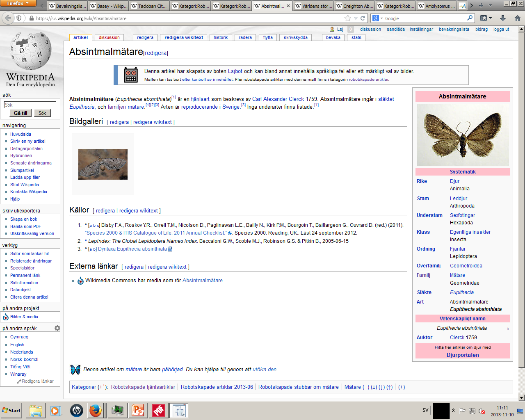Open language settings gear icon
Screen dimensions: 525x420
[57, 328]
